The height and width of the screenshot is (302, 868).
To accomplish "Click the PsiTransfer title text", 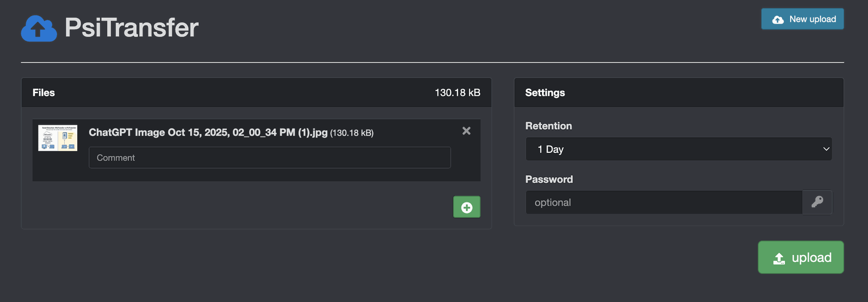I will pyautogui.click(x=131, y=28).
